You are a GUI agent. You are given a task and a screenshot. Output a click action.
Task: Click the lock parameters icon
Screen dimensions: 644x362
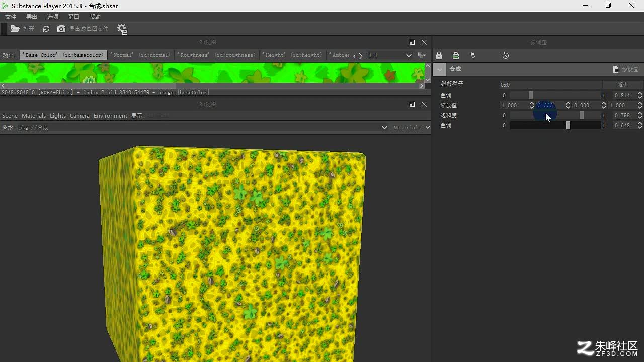pos(439,56)
